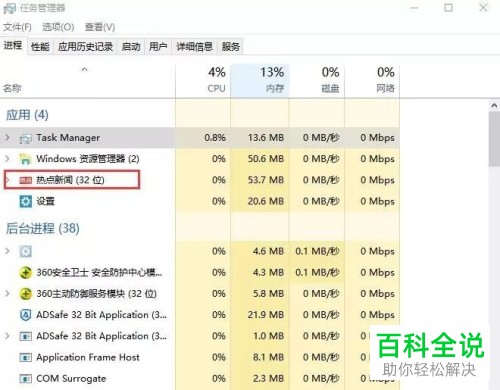Screen dimensions: 500x390
Task: Click the 360安全卫士 process icon
Action: pyautogui.click(x=26, y=273)
